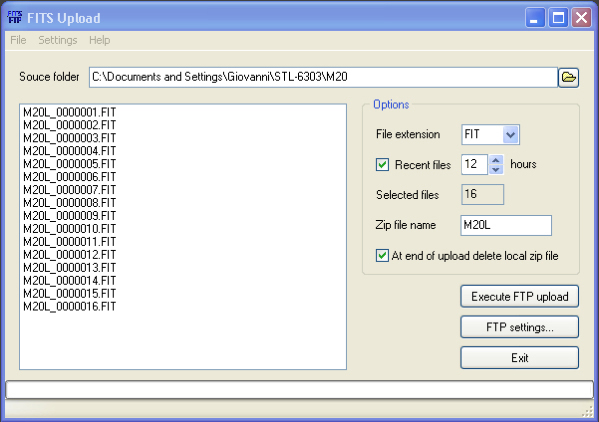Decrease recent files hours with down arrow
Viewport: 599px width, 422px height.
click(496, 170)
